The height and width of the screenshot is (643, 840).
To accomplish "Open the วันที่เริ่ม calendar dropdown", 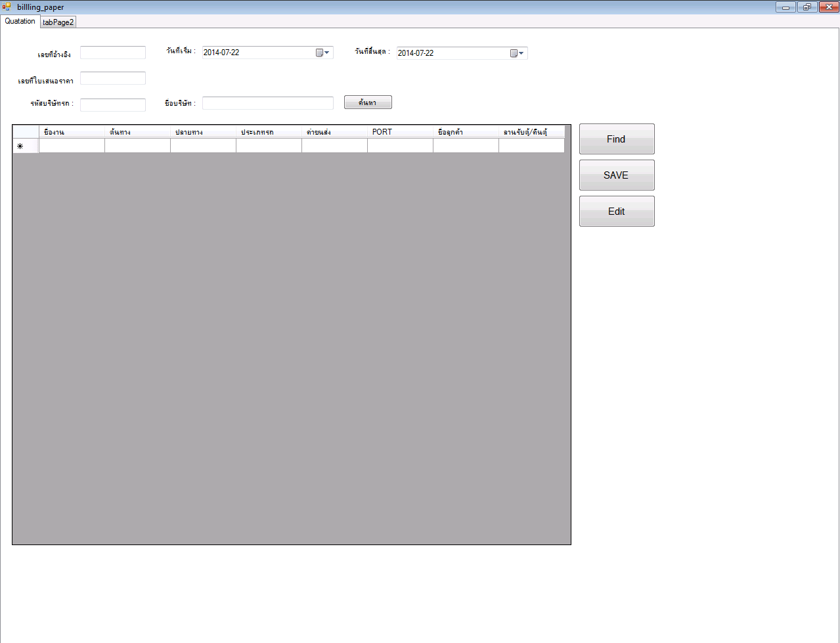I will coord(322,53).
